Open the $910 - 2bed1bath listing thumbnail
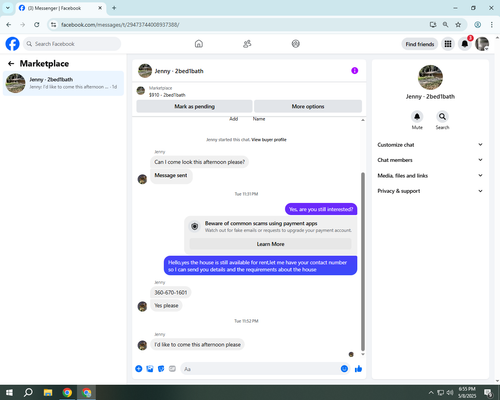500x400 pixels. click(x=141, y=91)
